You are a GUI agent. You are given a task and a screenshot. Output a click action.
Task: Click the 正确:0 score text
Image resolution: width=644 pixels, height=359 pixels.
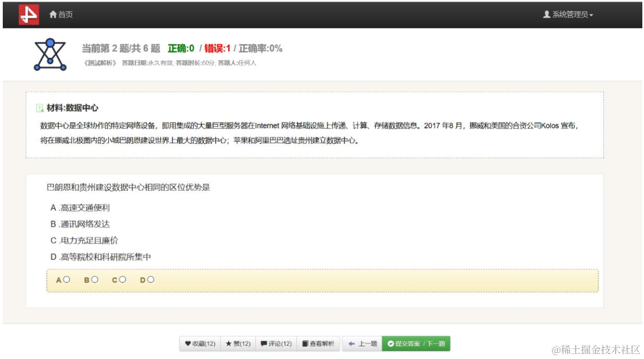(181, 48)
